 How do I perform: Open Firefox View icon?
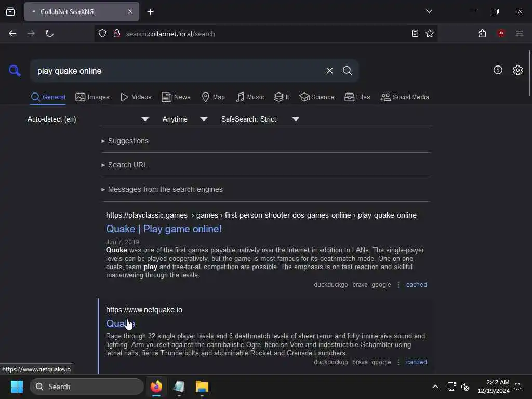click(10, 11)
